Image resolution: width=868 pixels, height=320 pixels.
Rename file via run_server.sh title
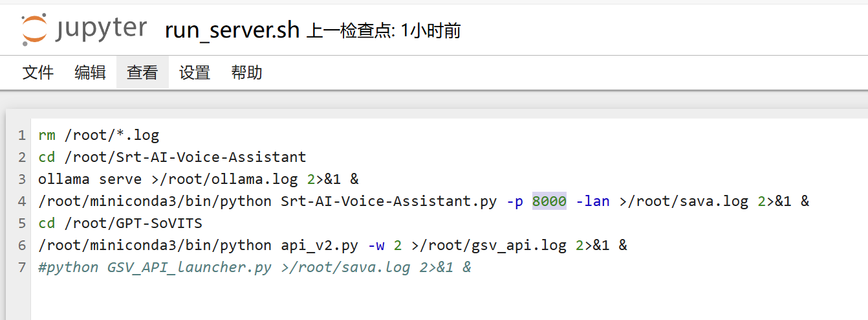point(233,30)
